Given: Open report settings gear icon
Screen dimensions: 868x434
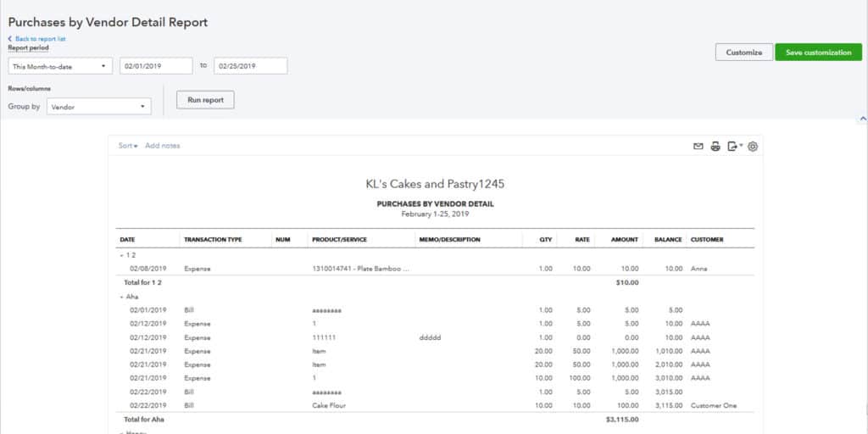Looking at the screenshot, I should 753,147.
